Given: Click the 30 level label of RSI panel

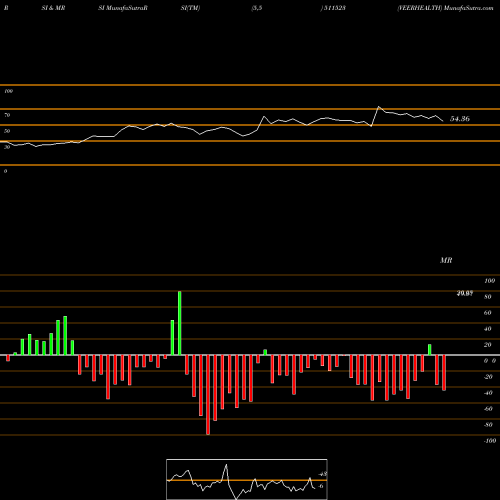Looking at the screenshot, I should (7, 147).
